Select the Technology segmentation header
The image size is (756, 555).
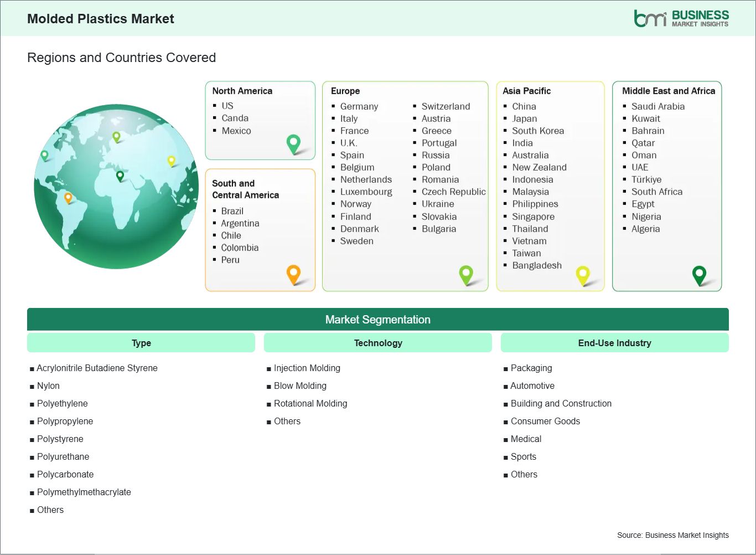tap(378, 343)
